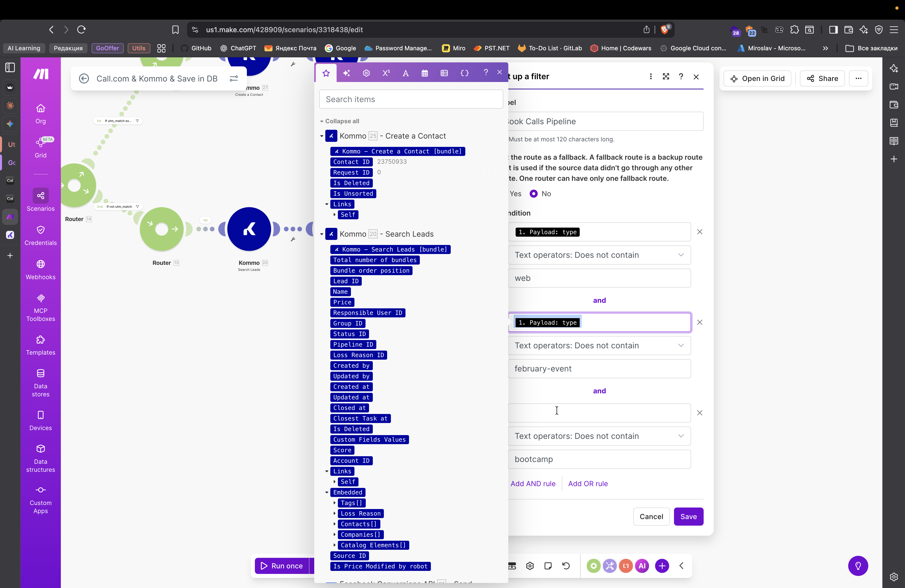
Task: Click Add AND rule link
Action: tap(533, 483)
